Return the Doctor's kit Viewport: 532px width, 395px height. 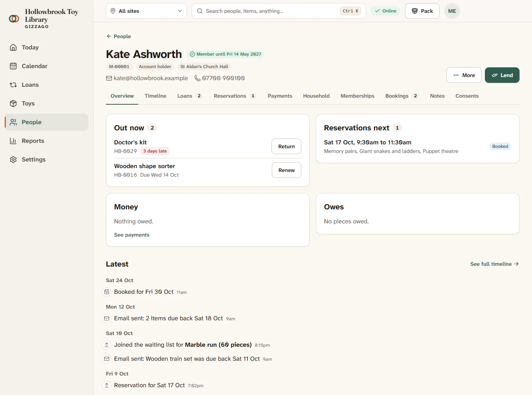tap(286, 146)
